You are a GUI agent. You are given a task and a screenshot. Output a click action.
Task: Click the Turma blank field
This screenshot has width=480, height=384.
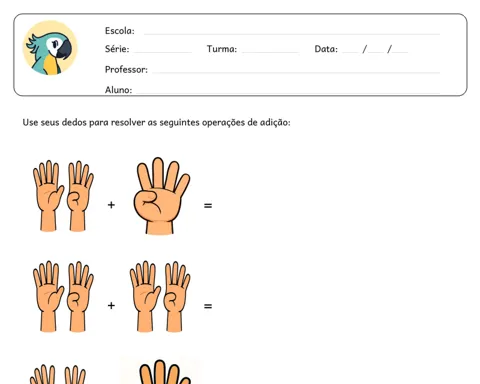(x=270, y=52)
